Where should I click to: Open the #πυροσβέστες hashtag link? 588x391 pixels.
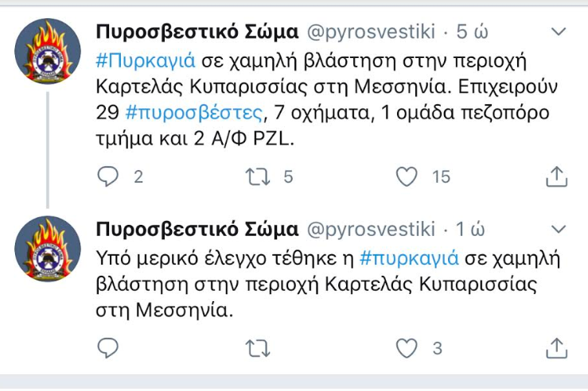194,112
